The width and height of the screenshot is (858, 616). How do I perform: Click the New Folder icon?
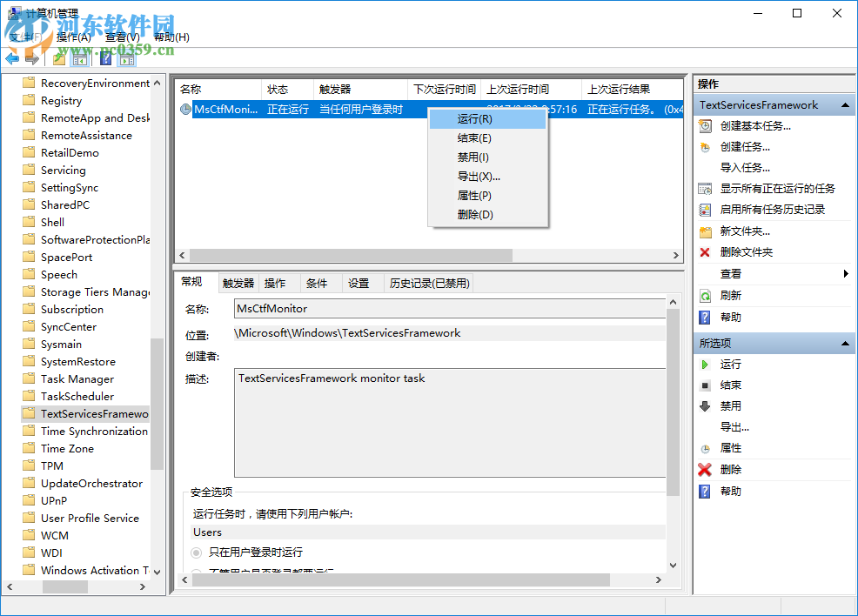(x=703, y=231)
